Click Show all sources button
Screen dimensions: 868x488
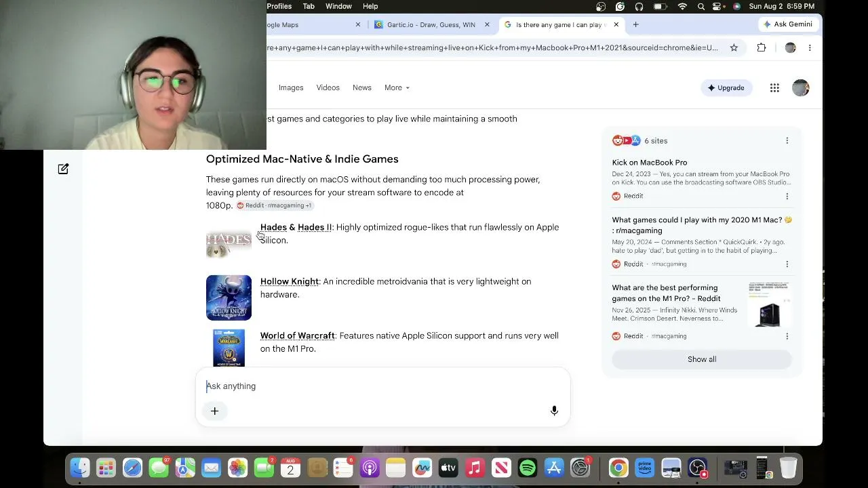(702, 359)
